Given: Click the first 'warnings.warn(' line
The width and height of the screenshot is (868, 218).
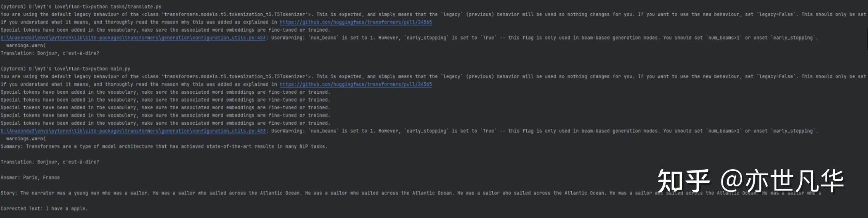Looking at the screenshot, I should pyautogui.click(x=26, y=46).
